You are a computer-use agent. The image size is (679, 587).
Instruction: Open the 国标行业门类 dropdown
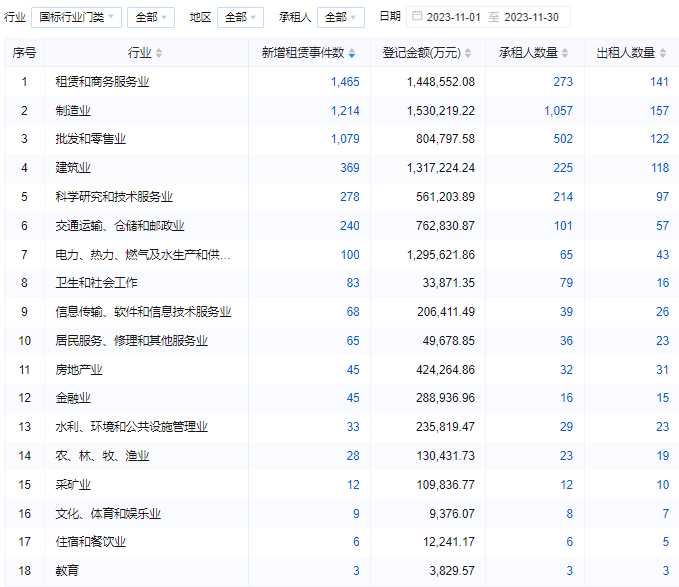tap(76, 17)
